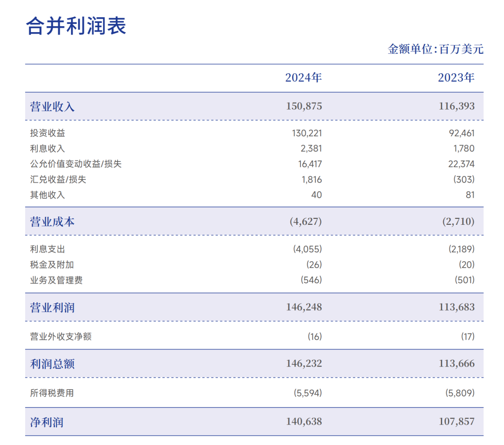Image resolution: width=504 pixels, height=445 pixels.
Task: Click the 2023 汇兑收益/损失 value (303)
Action: (x=463, y=179)
